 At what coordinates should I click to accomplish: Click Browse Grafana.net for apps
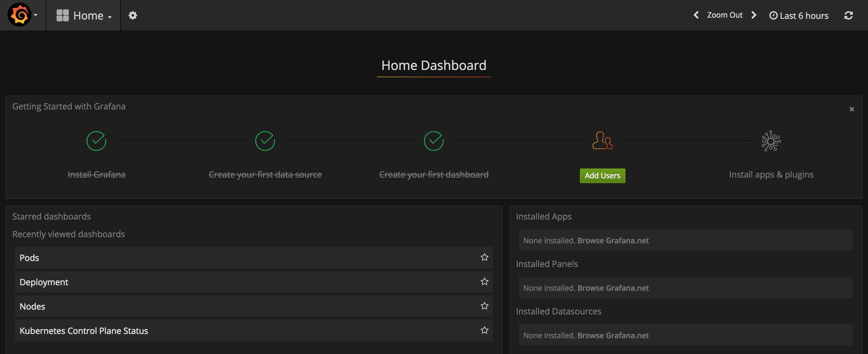613,240
